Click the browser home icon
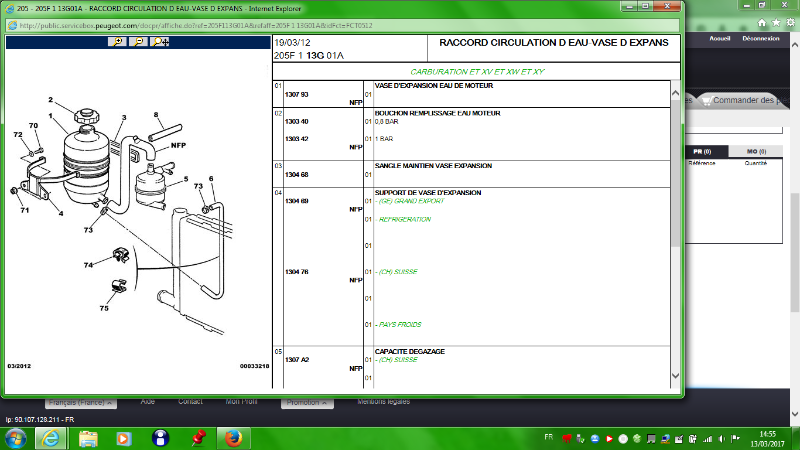Image resolution: width=800 pixels, height=450 pixels. 762,22
